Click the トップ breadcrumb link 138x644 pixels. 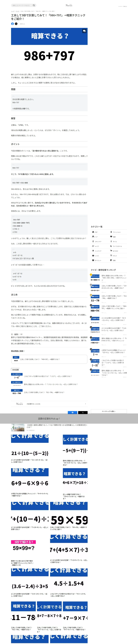click(x=13, y=11)
